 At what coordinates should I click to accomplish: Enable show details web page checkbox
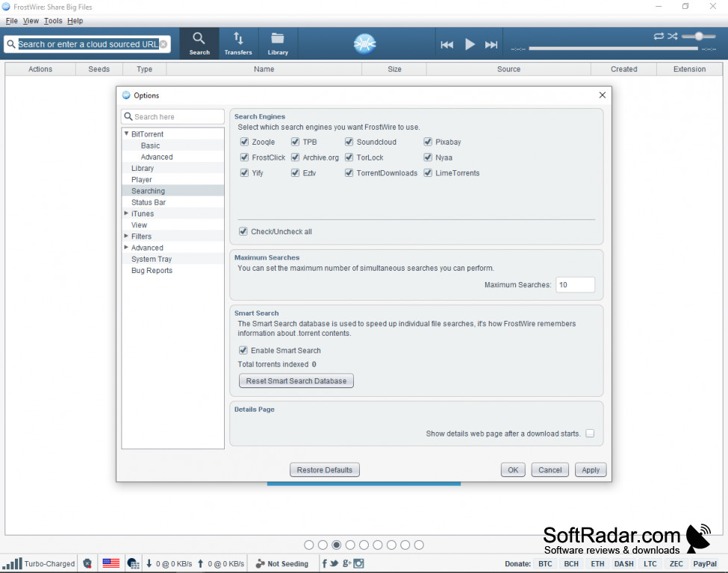click(590, 433)
